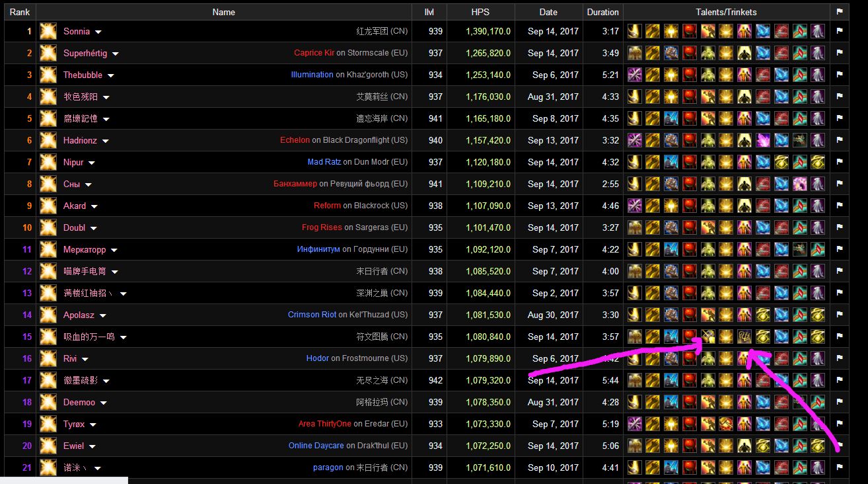Click the flag icon in Ewiel's row
This screenshot has height=484, width=868.
[840, 446]
